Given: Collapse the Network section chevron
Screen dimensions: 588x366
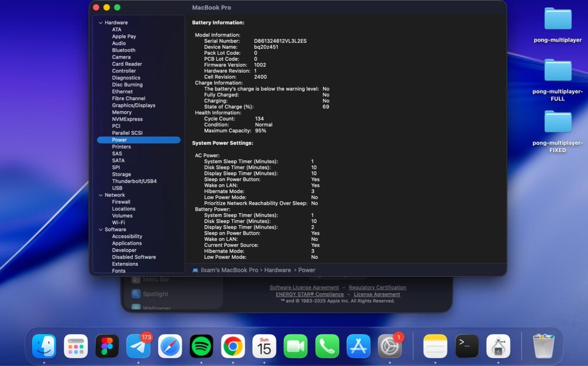Looking at the screenshot, I should click(x=101, y=195).
